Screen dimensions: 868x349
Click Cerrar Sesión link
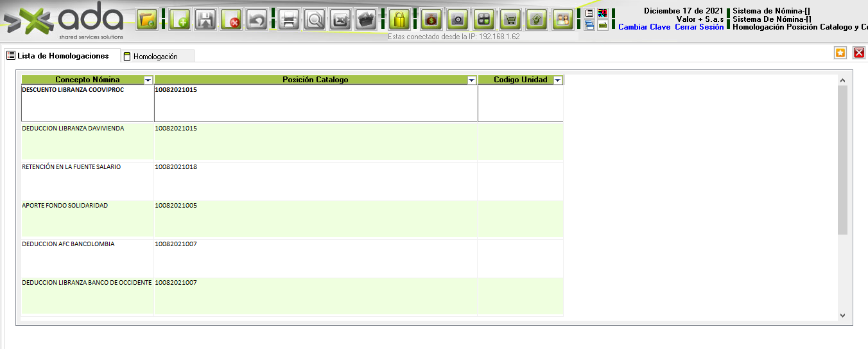[699, 27]
